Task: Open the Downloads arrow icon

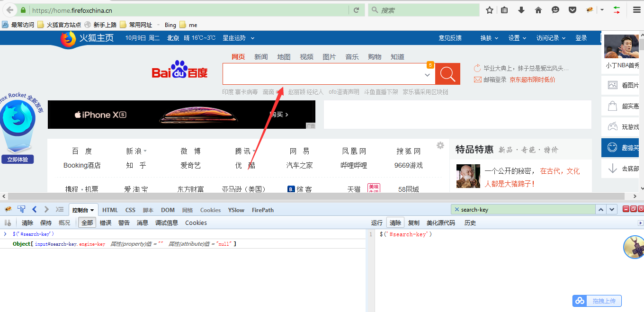Action: tap(521, 10)
